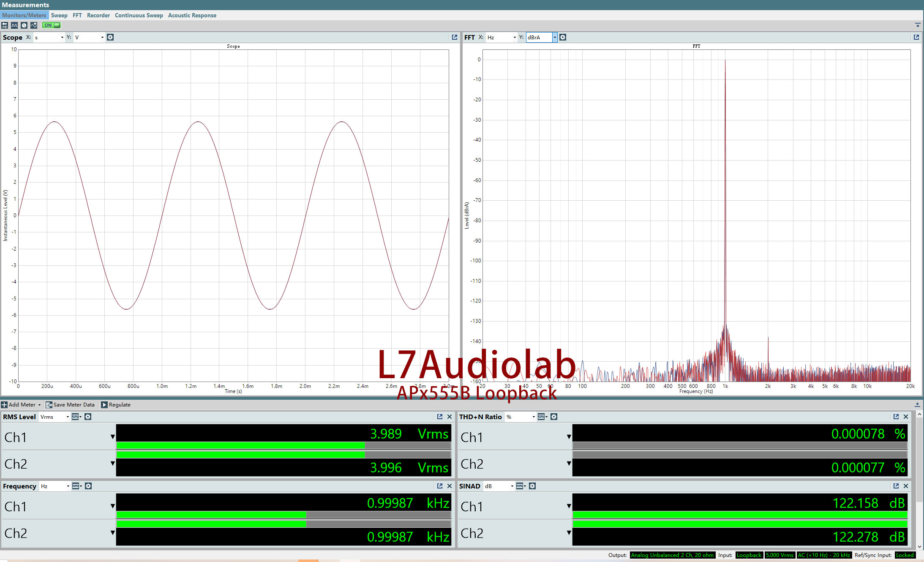Close the RMS Level meter
The width and height of the screenshot is (924, 562).
[x=450, y=417]
